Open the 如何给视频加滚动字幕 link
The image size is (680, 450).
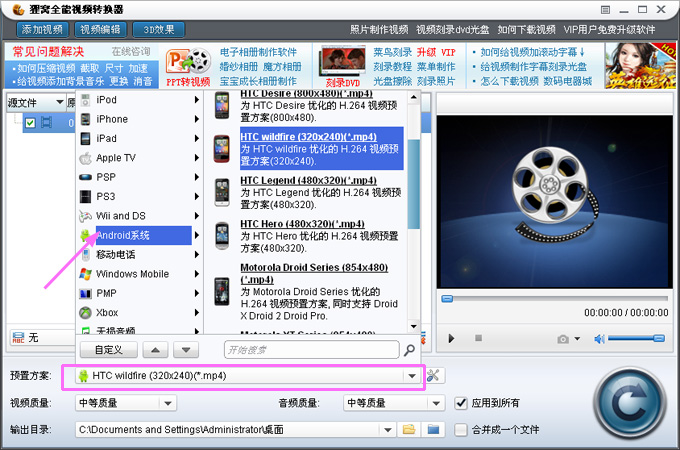coord(533,52)
